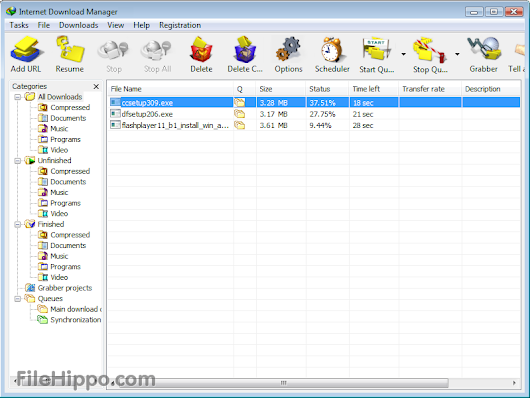Sort by the Q column header
This screenshot has width=530, height=398.
click(x=244, y=89)
